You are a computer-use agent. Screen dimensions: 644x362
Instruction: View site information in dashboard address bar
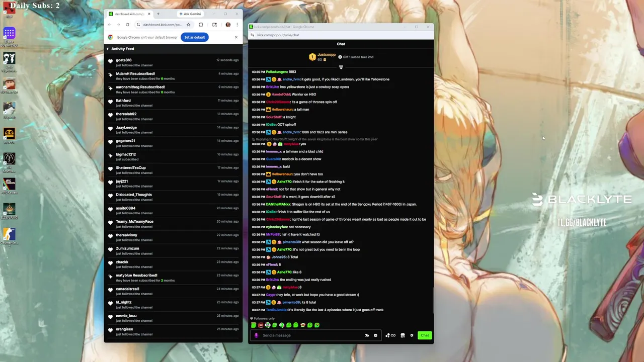(x=138, y=25)
